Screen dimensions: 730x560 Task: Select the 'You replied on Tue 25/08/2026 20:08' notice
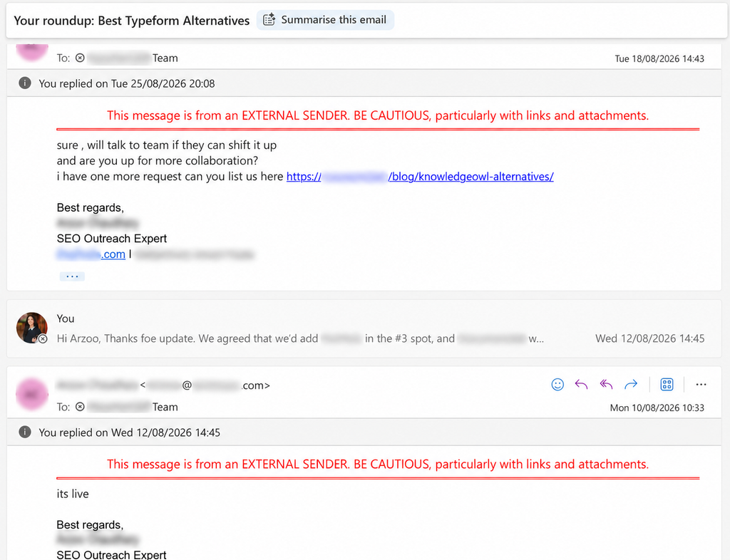click(x=127, y=84)
